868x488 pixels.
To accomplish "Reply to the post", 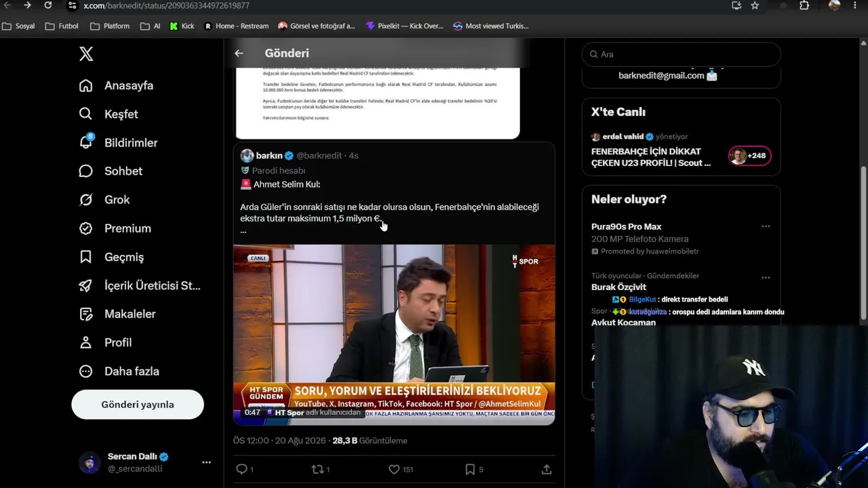I will 244,469.
